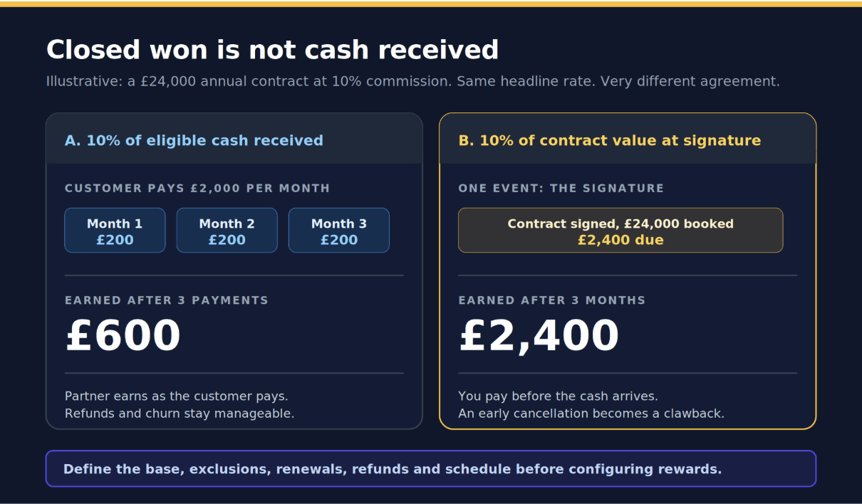Click 'Earned after 3 months' label

pyautogui.click(x=552, y=300)
